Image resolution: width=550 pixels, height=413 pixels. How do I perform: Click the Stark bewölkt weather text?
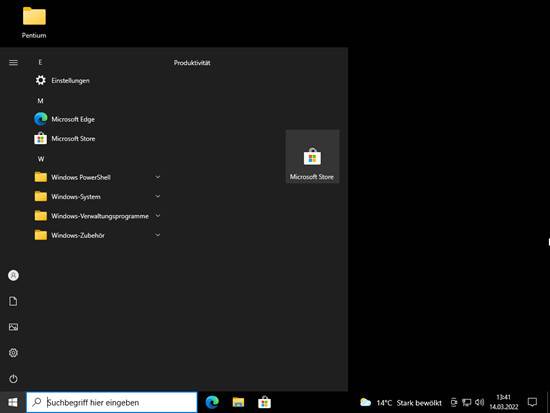point(419,403)
